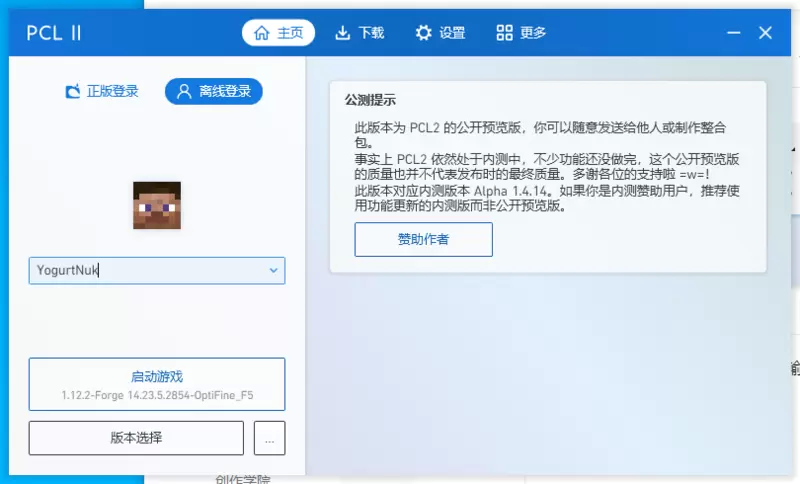This screenshot has width=800, height=484.
Task: Click the 版本选择 version select button
Action: [136, 438]
